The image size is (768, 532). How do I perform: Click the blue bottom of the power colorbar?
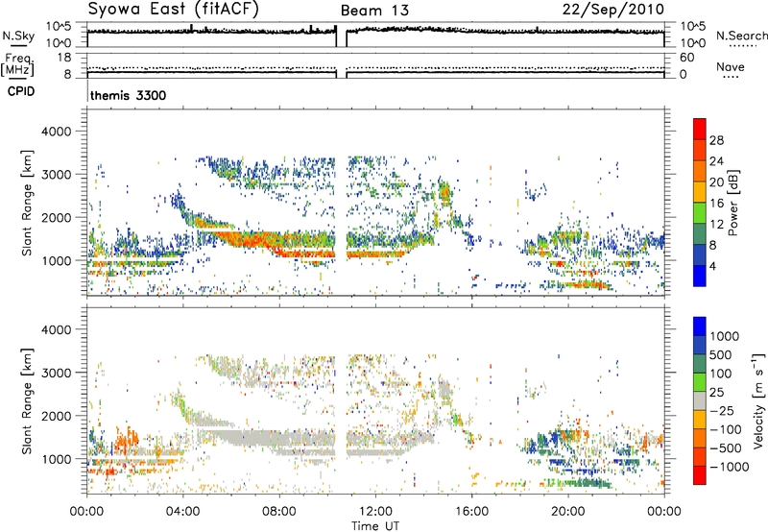click(x=700, y=277)
